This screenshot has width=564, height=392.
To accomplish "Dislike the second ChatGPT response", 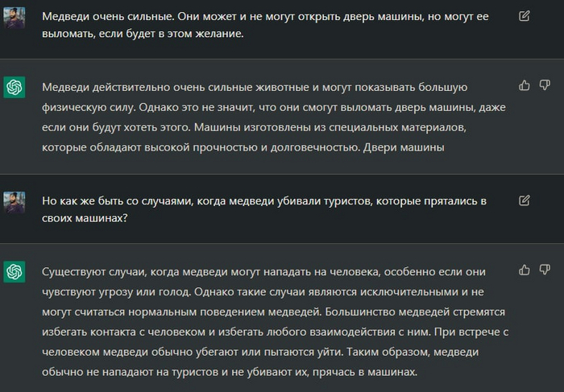I will [x=544, y=270].
